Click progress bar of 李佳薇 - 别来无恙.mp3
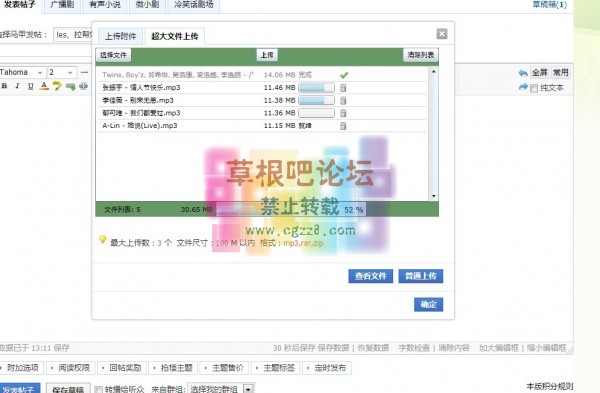The width and height of the screenshot is (600, 393). click(x=316, y=101)
